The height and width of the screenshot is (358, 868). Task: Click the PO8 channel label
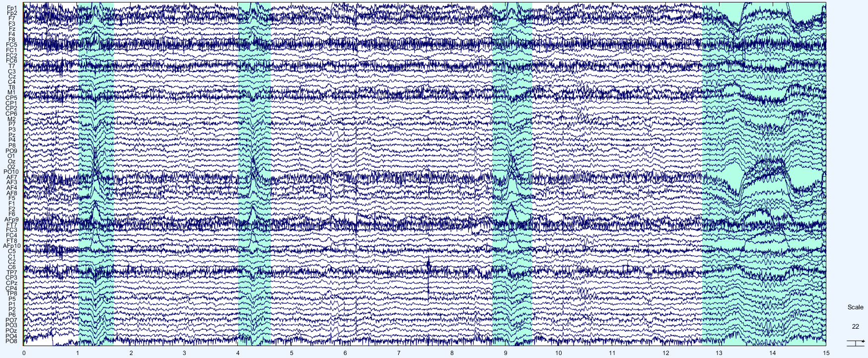11,341
